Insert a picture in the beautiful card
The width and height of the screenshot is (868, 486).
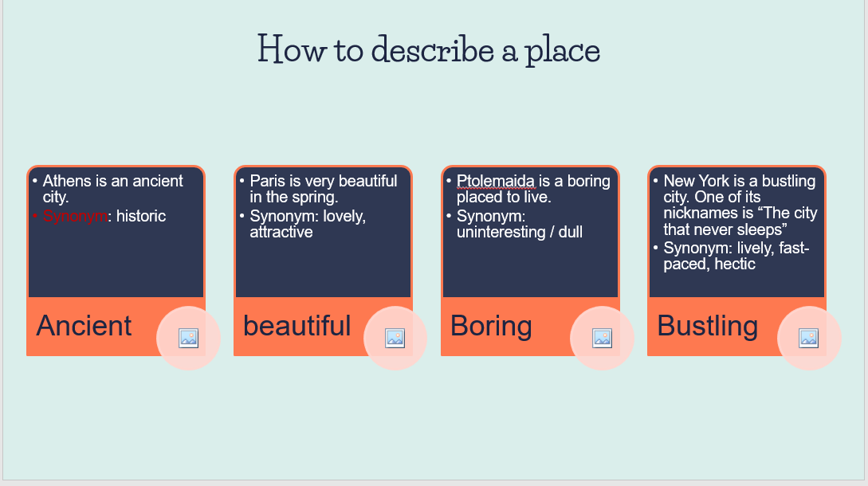tap(395, 338)
